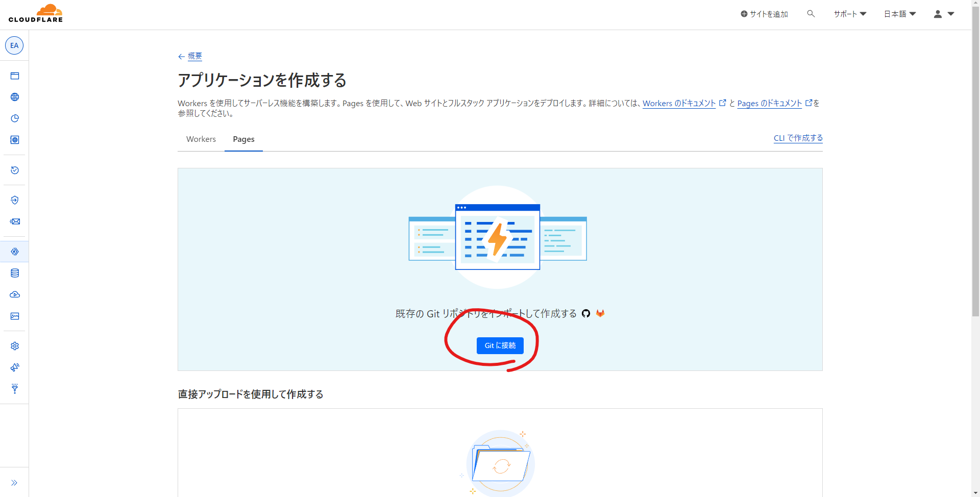Image resolution: width=980 pixels, height=497 pixels.
Task: Open the Websites icon in the sidebar
Action: click(15, 76)
